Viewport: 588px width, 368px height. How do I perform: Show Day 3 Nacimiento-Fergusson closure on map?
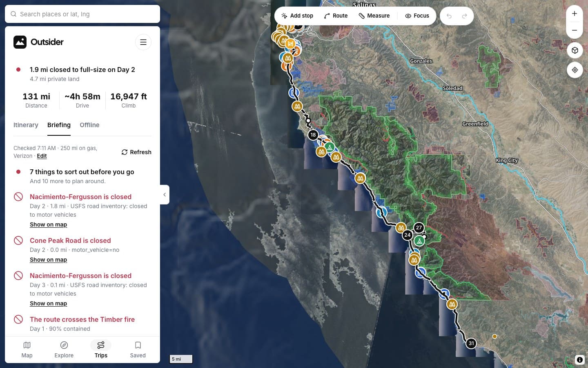tap(48, 303)
